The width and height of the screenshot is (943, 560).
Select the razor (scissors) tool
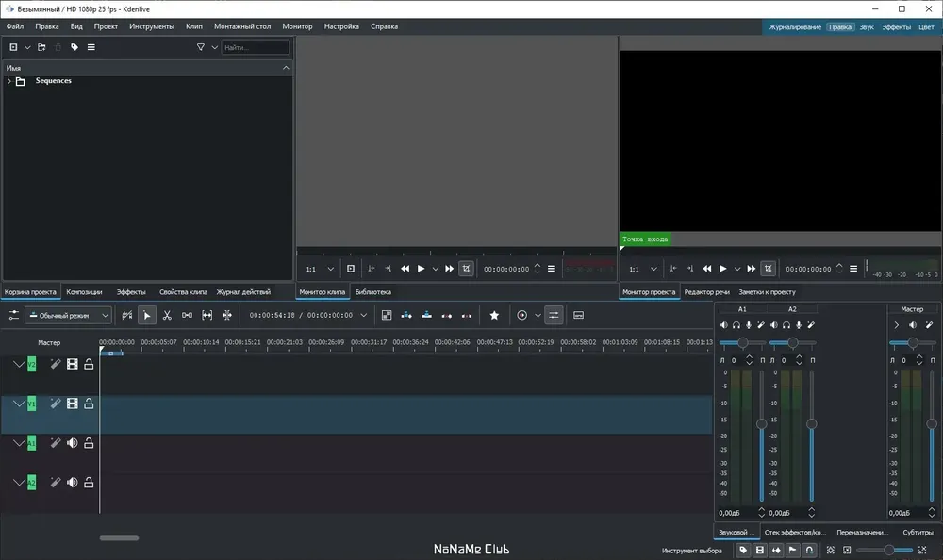coord(167,315)
